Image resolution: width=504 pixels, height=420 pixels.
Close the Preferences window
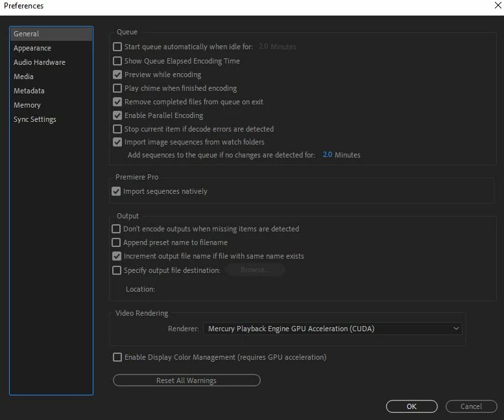tap(498, 5)
